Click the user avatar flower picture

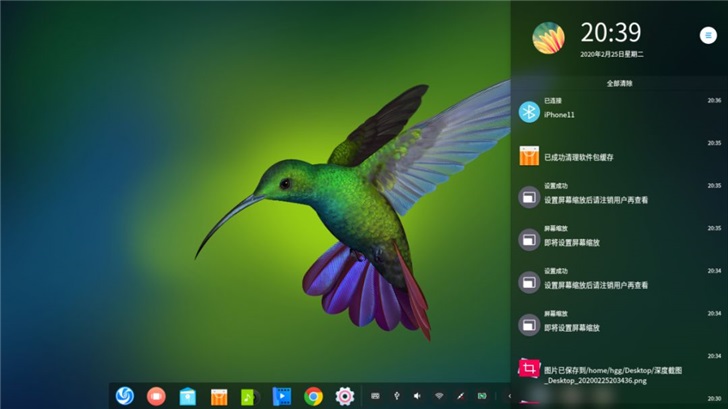[548, 38]
